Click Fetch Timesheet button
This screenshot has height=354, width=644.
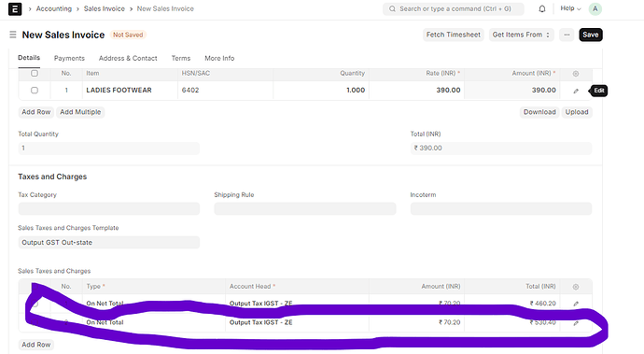point(454,35)
